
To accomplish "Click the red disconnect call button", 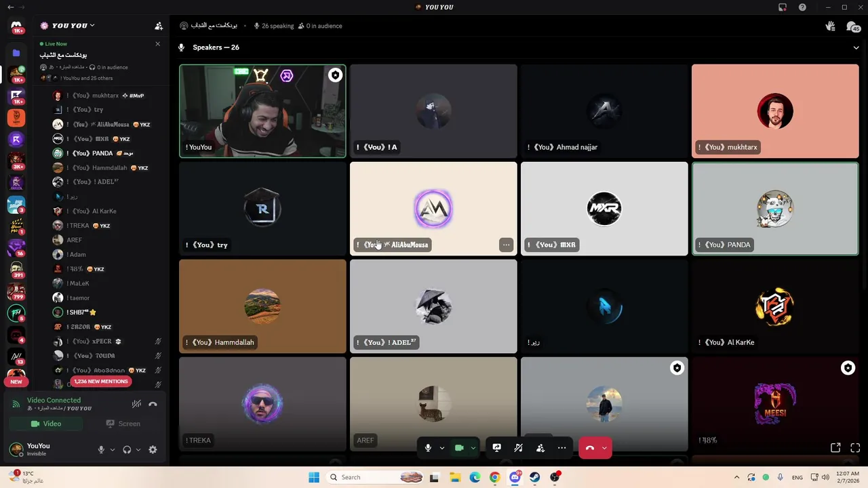I will click(589, 448).
